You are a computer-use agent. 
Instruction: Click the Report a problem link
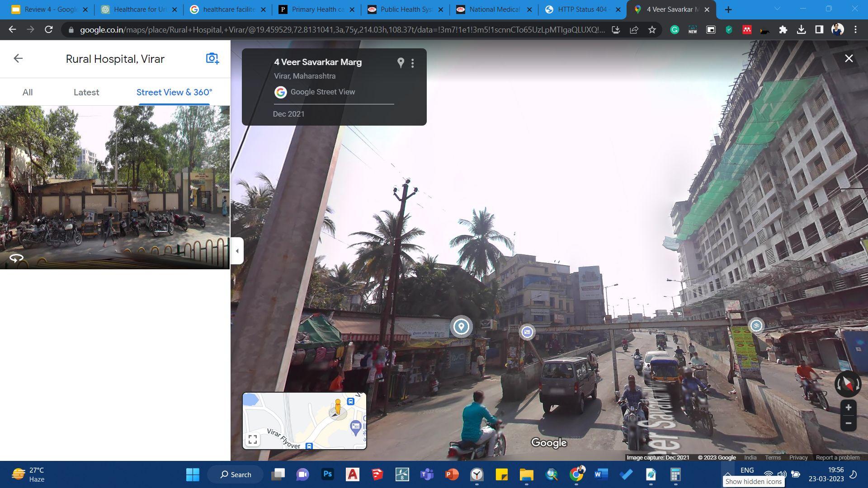pyautogui.click(x=837, y=457)
